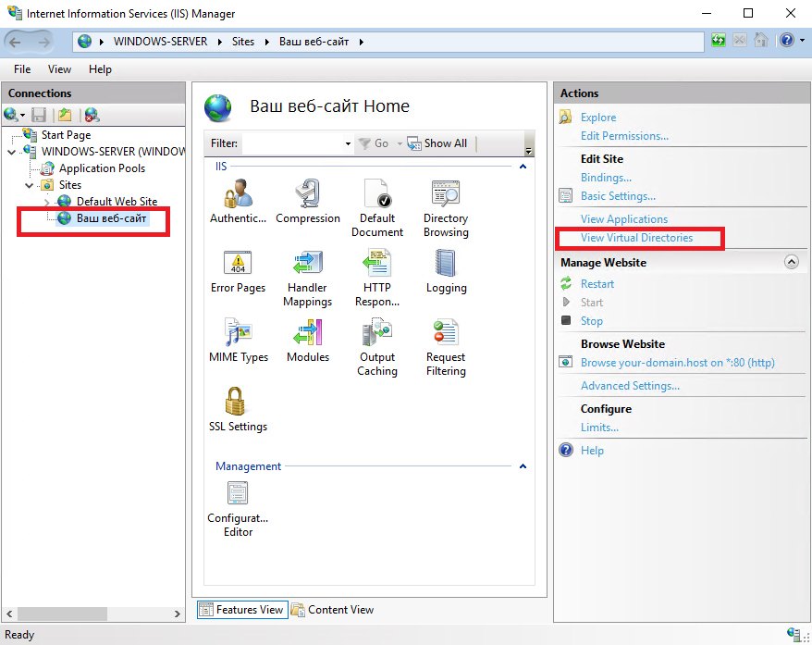Click the Delete Connection icon in Connections
Viewport: 812px width, 645px height.
coord(92,115)
